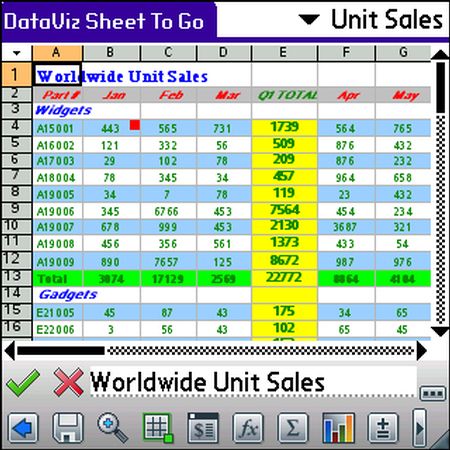This screenshot has height=450, width=450.
Task: Open the dropdown arrow beside column headers
Action: (16, 53)
